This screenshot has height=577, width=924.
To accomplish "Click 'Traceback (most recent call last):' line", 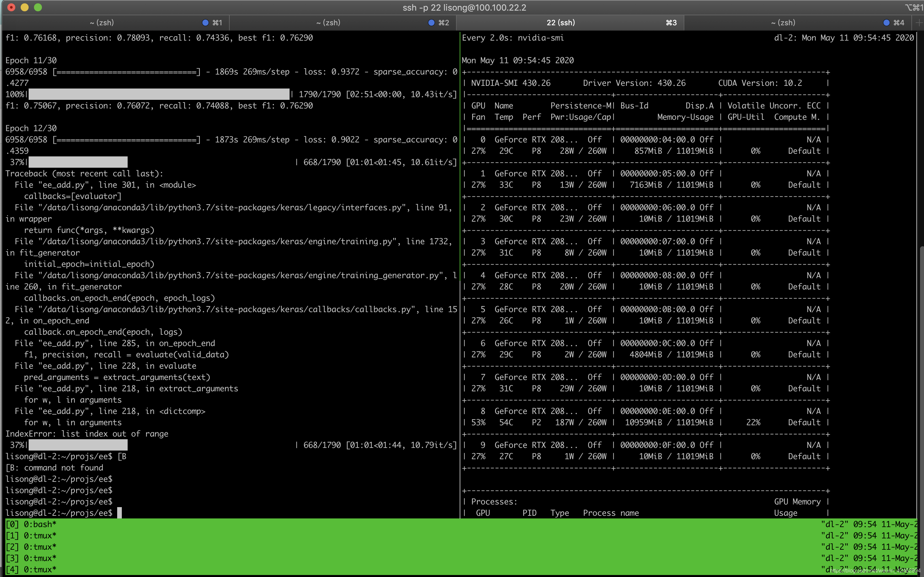I will pos(84,174).
